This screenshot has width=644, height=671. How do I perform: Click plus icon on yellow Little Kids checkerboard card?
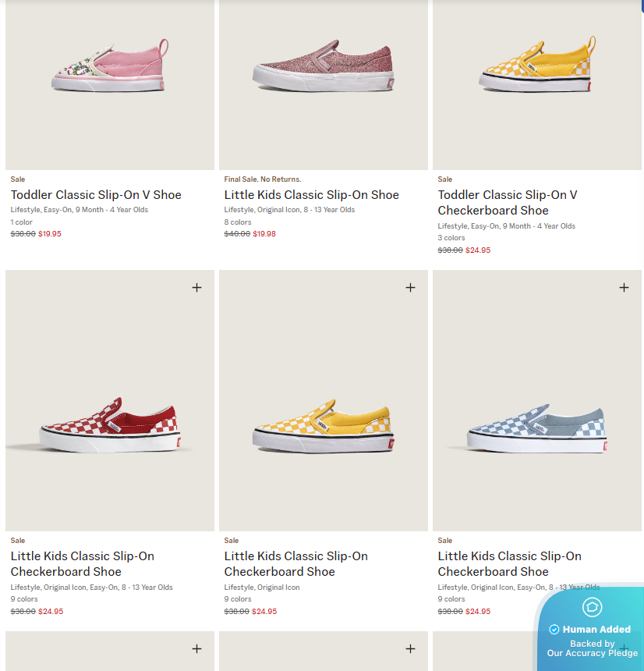pos(410,287)
